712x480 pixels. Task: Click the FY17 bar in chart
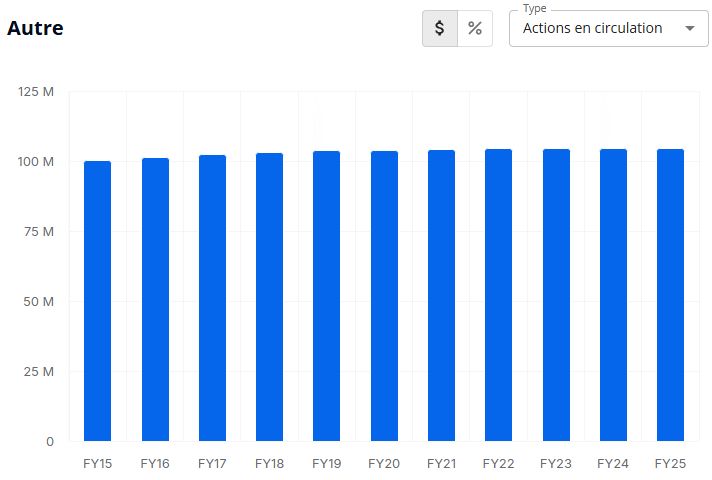(213, 298)
